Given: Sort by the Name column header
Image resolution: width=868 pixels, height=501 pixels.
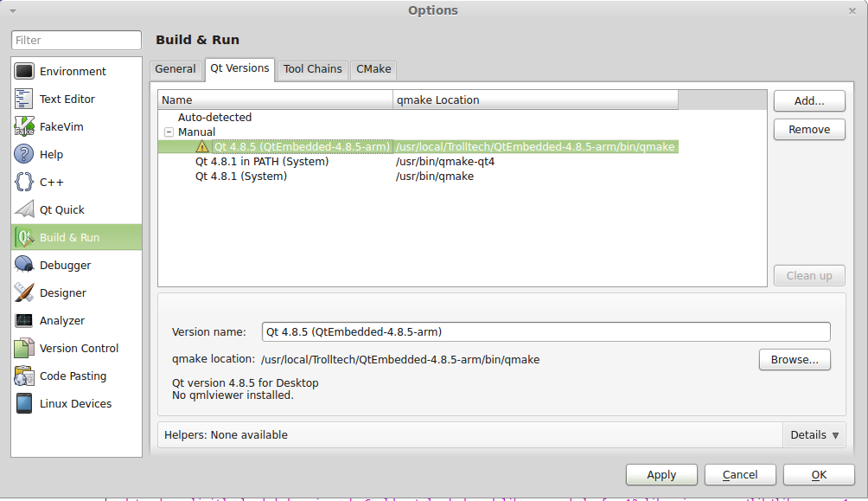Looking at the screenshot, I should 276,100.
